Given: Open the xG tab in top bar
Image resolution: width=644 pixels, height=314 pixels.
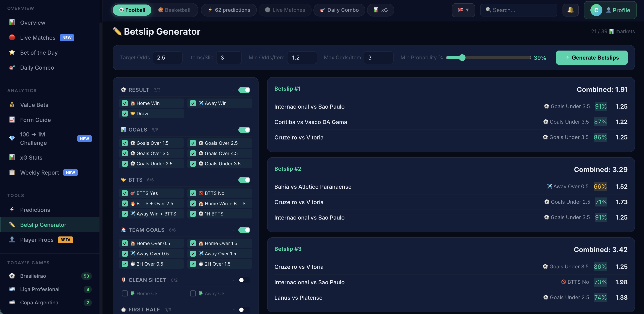Looking at the screenshot, I should [381, 10].
